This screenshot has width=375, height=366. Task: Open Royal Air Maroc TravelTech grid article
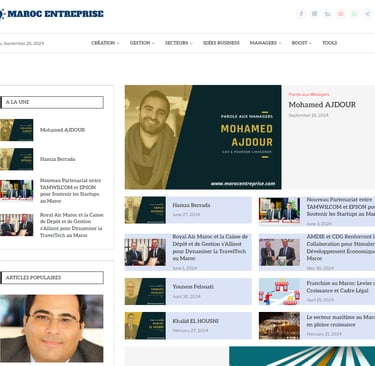(x=210, y=247)
